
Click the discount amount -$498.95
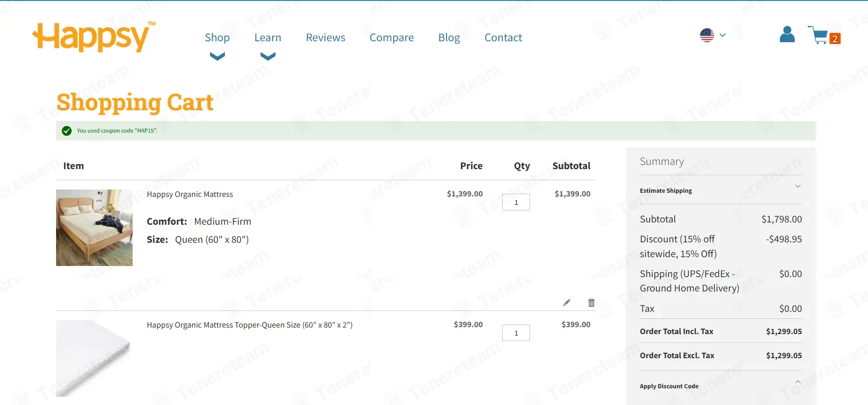pos(784,239)
